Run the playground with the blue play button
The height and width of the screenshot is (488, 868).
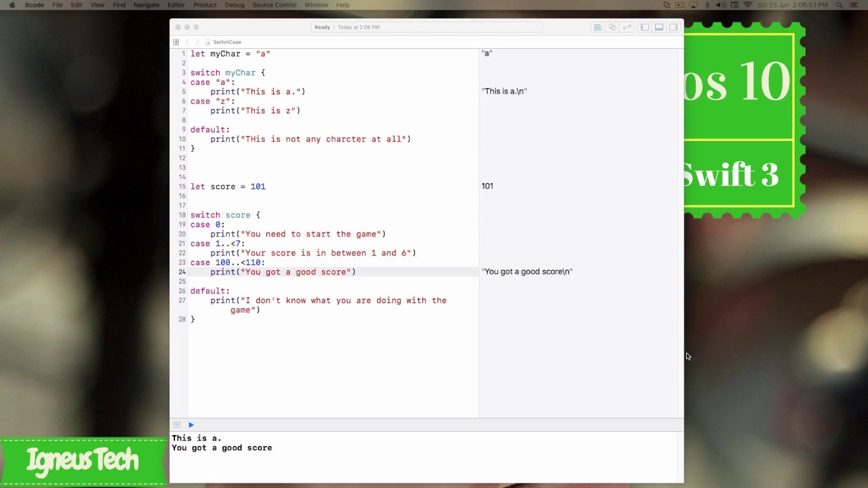click(191, 425)
